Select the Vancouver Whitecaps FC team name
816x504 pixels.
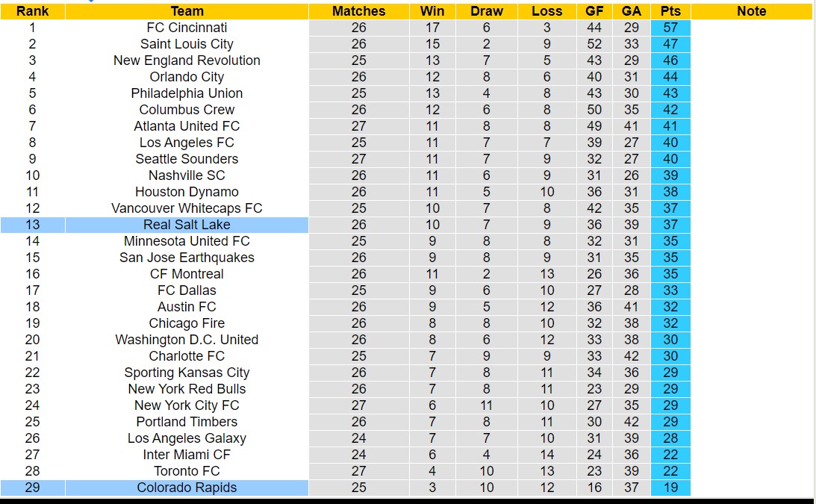coord(187,208)
